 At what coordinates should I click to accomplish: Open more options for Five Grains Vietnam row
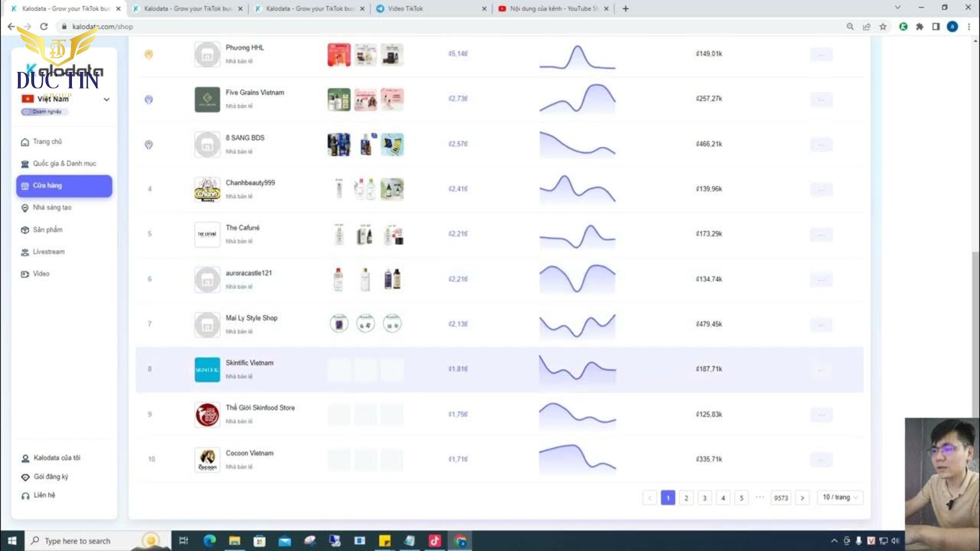tap(821, 99)
